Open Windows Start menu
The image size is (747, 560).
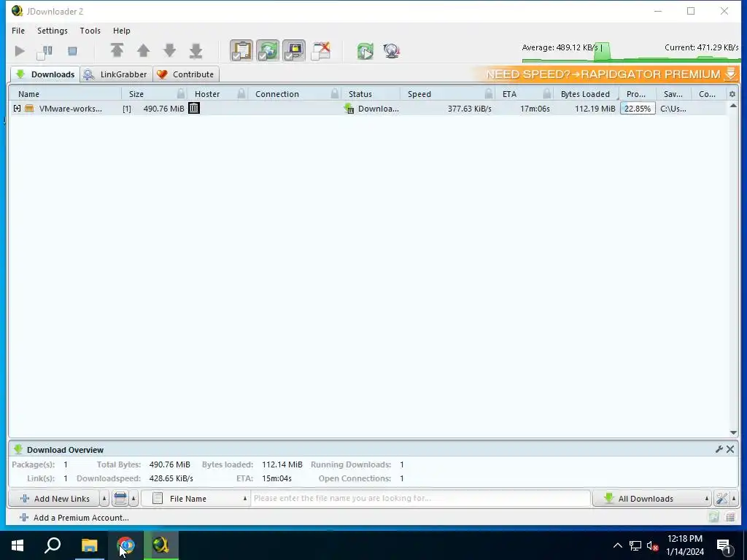click(x=18, y=545)
